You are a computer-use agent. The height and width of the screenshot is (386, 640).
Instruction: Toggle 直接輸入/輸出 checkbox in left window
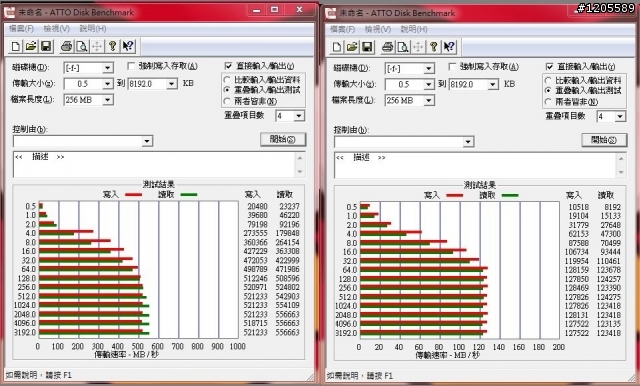[x=228, y=66]
